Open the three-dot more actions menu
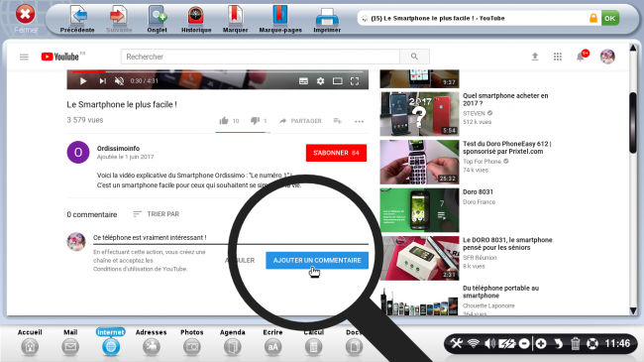644x362 pixels. click(359, 121)
